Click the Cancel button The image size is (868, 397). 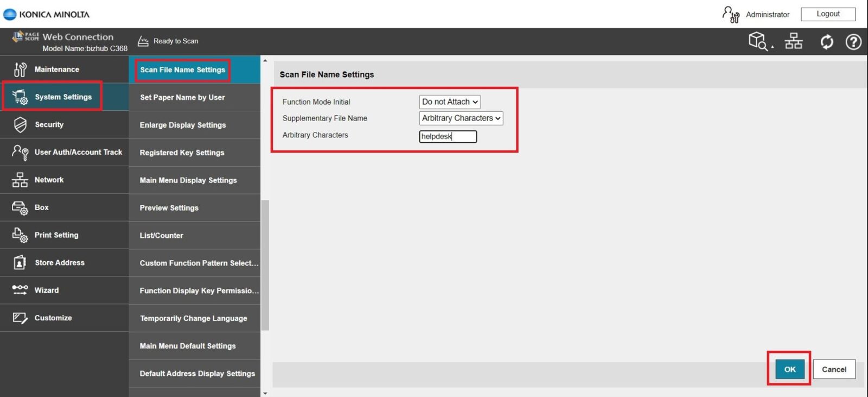(833, 369)
